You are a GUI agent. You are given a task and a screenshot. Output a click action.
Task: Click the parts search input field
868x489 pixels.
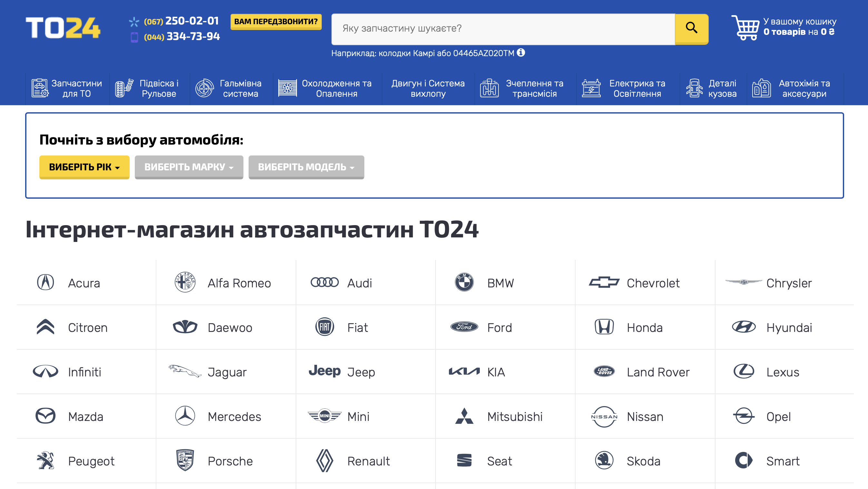click(503, 29)
